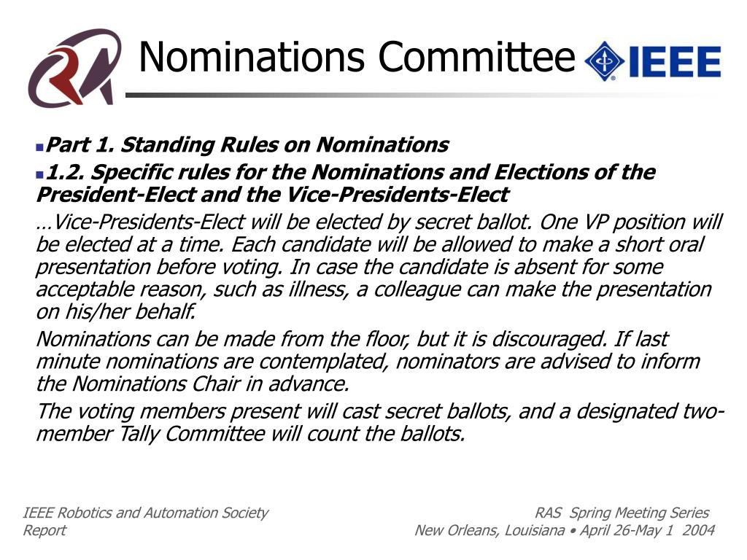Click the blue IEEE wordmark
The image size is (747, 560).
675,61
